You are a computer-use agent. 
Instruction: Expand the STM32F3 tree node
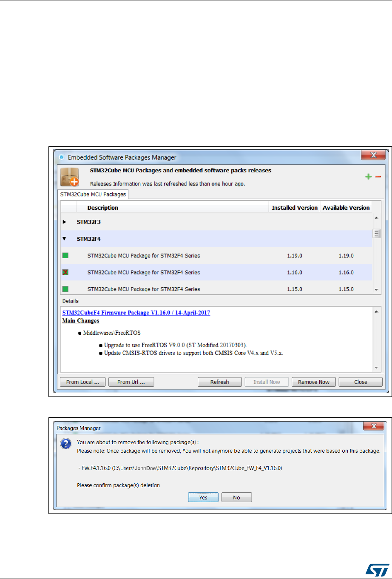click(65, 222)
